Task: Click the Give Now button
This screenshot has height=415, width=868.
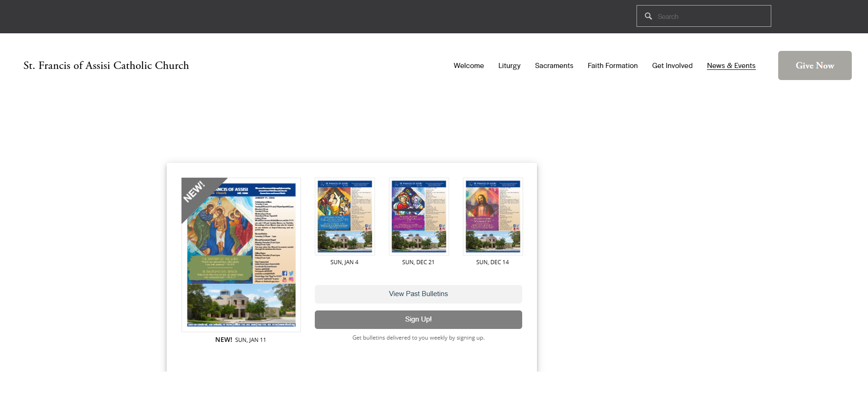Action: pos(815,65)
